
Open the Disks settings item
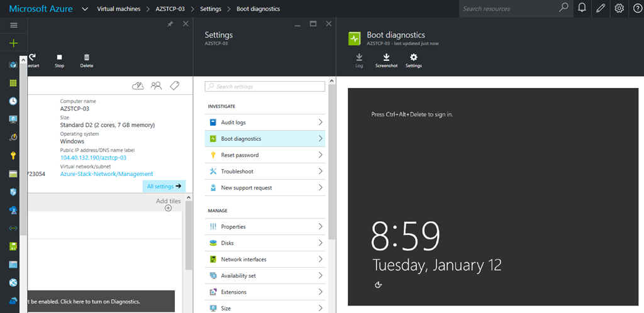click(x=264, y=243)
